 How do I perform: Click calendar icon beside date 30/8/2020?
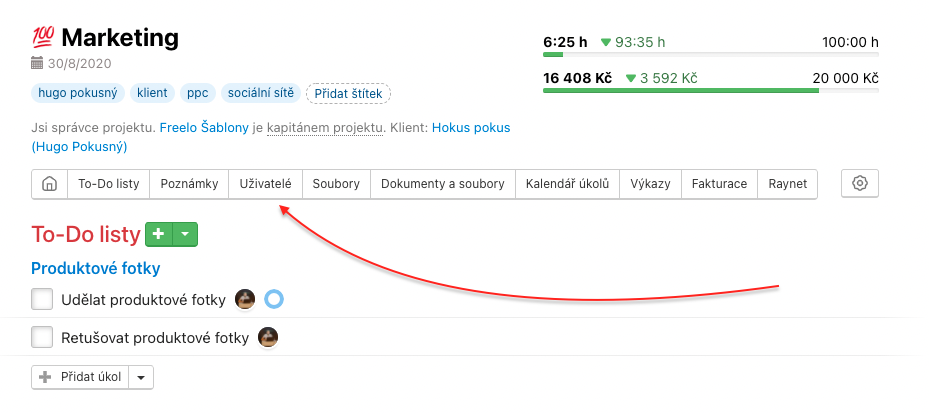click(x=37, y=63)
